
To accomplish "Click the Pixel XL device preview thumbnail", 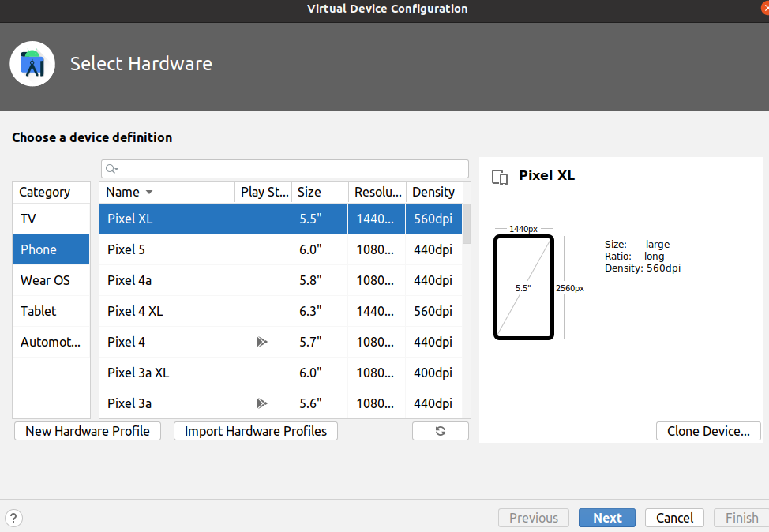I will (x=523, y=287).
